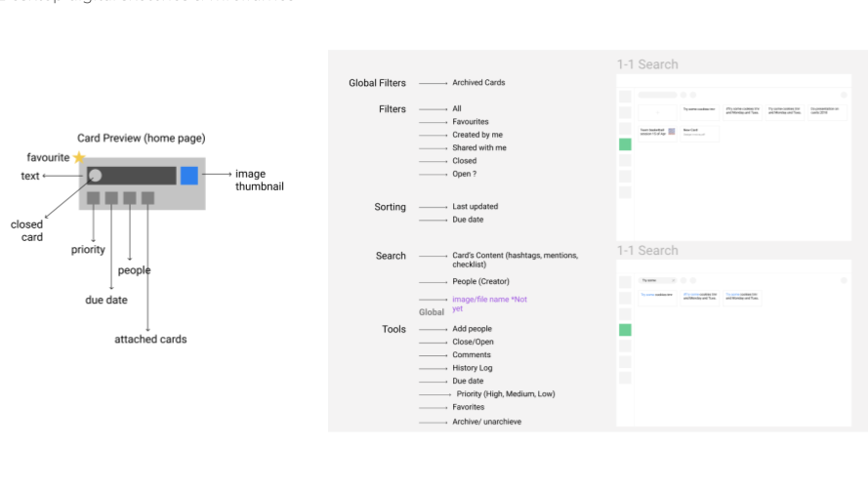Click the purple "image/file name" text
Screen dimensions: 868x488
(x=489, y=300)
